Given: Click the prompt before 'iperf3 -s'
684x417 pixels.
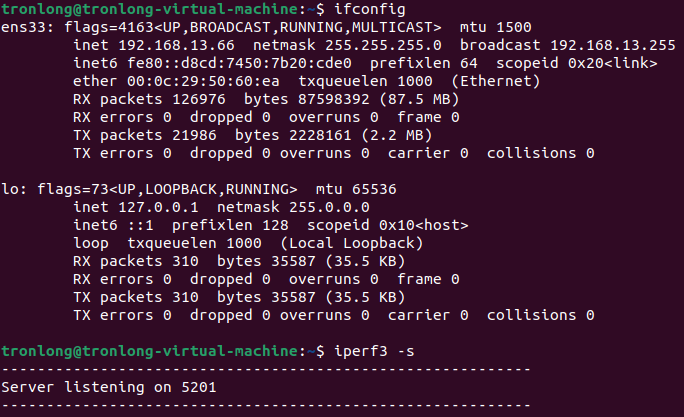Looking at the screenshot, I should (x=163, y=352).
